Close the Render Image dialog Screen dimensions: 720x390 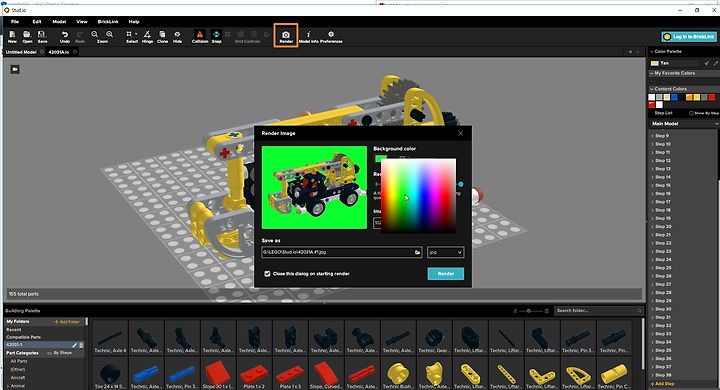(461, 133)
